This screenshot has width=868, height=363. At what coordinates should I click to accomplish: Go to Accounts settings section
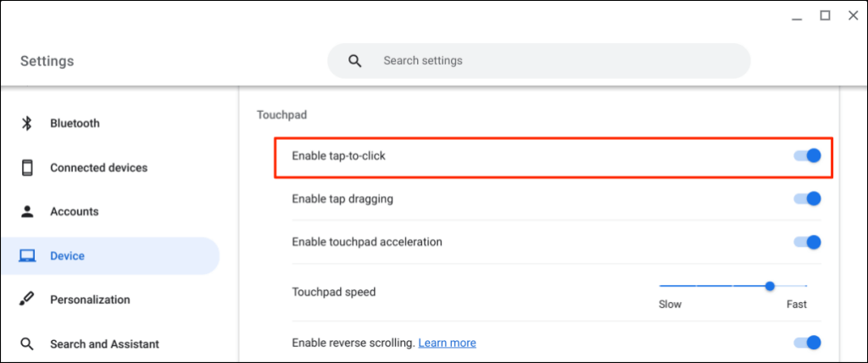point(75,212)
